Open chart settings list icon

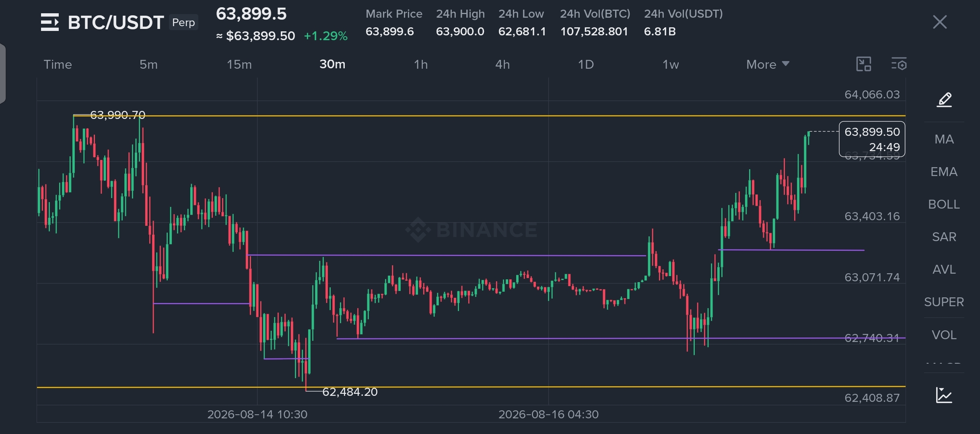pos(899,64)
